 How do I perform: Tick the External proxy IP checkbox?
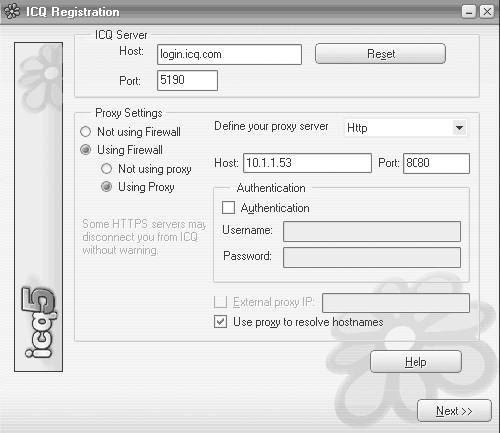click(220, 302)
